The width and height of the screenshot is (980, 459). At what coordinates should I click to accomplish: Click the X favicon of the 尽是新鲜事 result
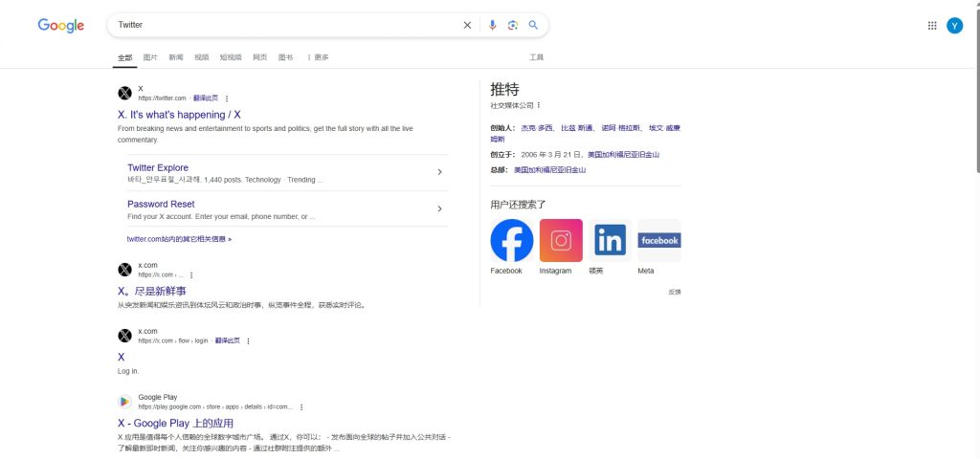tap(125, 270)
